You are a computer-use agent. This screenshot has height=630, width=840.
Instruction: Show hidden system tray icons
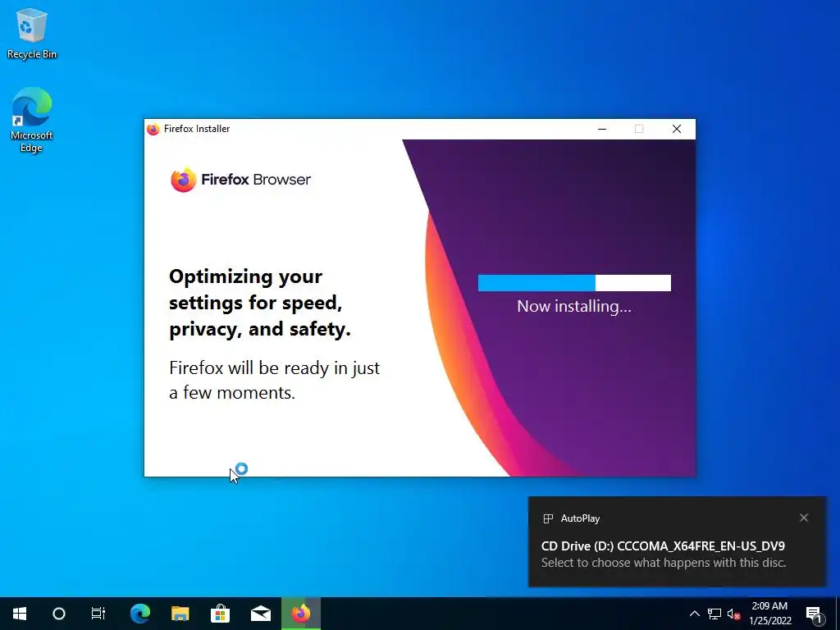(x=694, y=614)
